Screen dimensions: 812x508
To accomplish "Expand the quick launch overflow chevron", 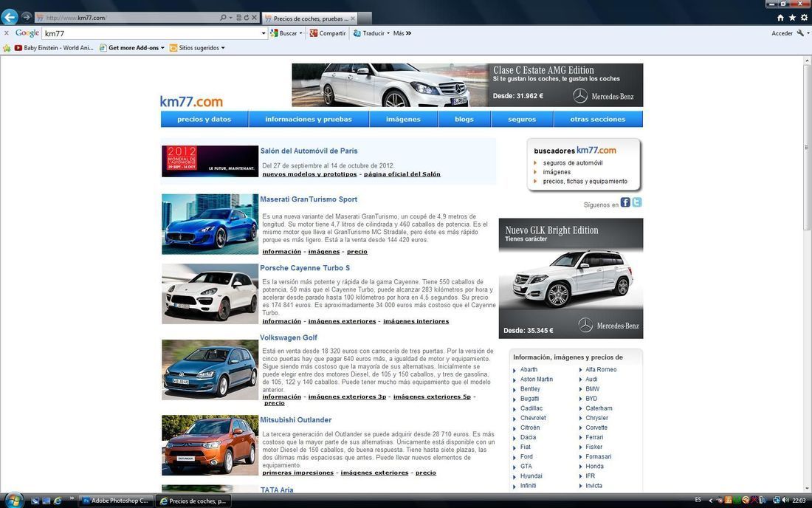I will [72, 498].
